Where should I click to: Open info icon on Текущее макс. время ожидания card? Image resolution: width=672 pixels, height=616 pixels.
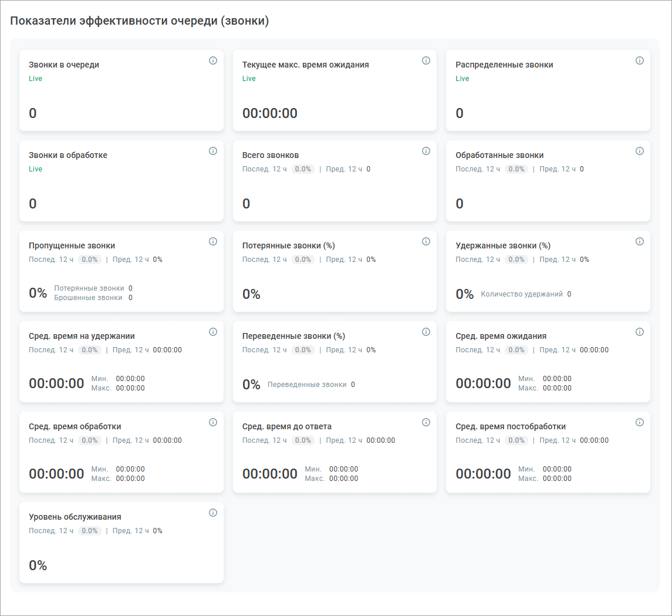(426, 60)
